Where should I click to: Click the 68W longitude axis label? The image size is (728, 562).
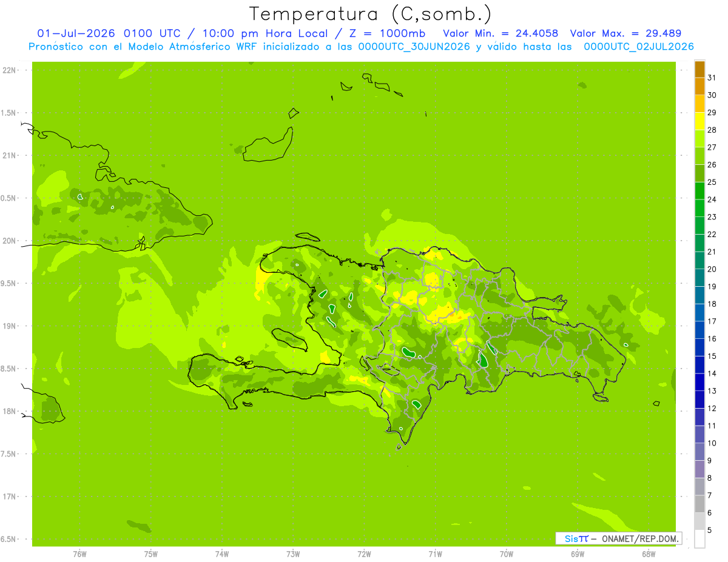649,554
